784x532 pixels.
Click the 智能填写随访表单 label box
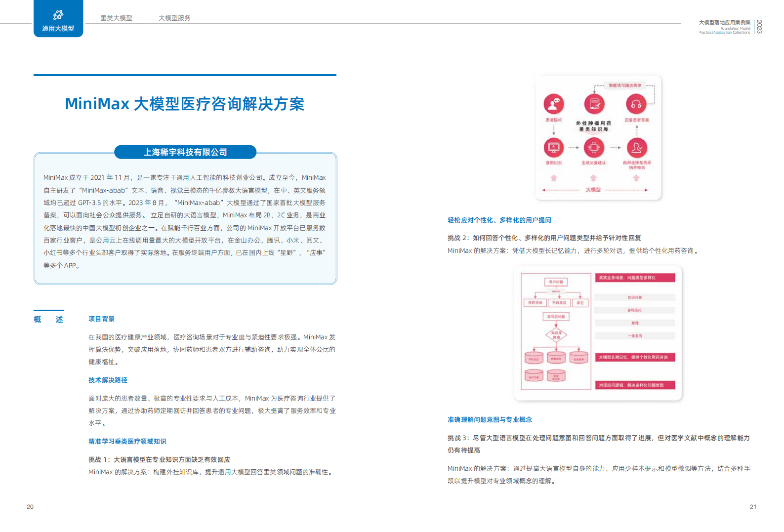pos(625,85)
